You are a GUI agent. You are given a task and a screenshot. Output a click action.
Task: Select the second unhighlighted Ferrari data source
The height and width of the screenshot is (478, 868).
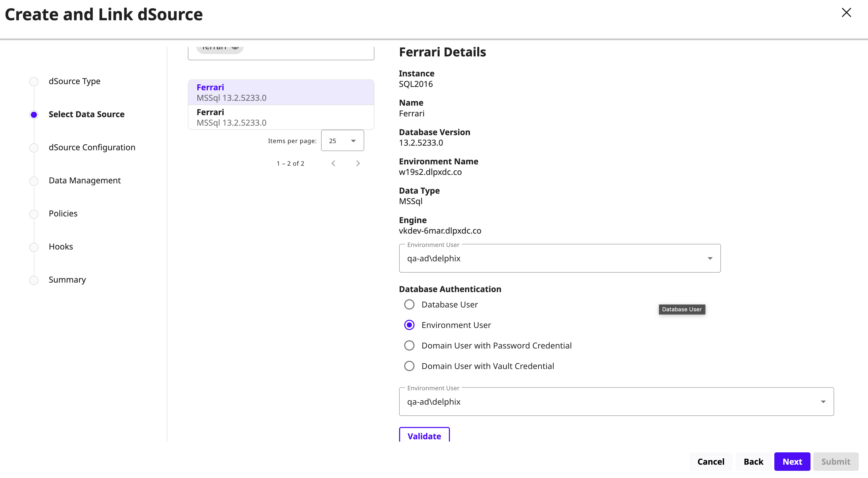tap(281, 117)
